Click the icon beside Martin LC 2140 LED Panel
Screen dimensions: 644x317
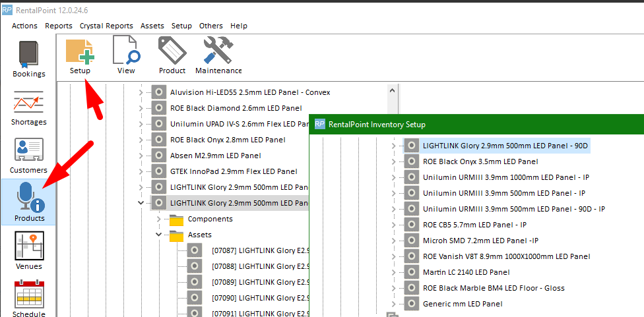pos(411,272)
